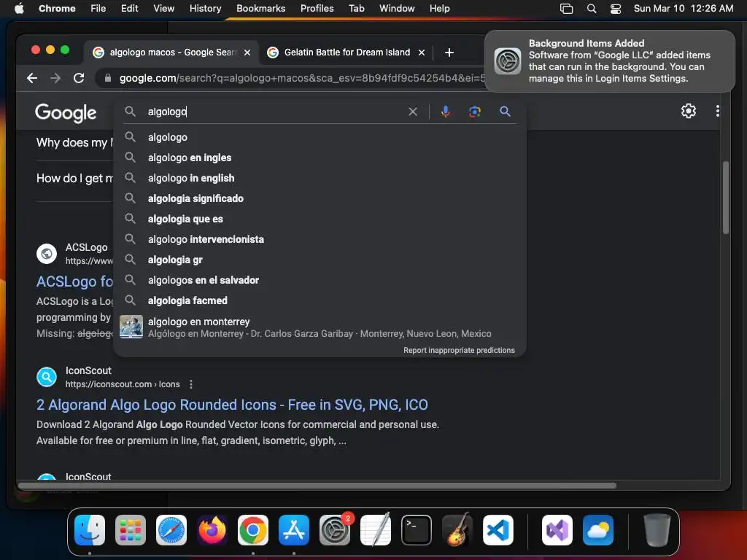747x560 pixels.
Task: Open a new tab with plus button
Action: (x=449, y=52)
